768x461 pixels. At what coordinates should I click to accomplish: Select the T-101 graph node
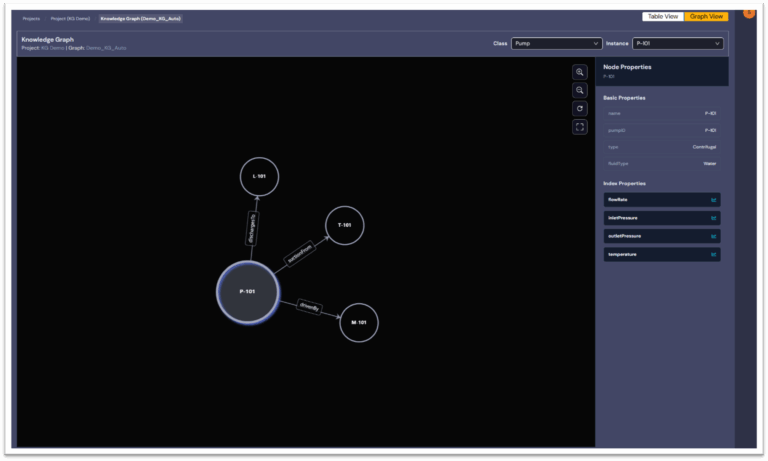tap(345, 225)
